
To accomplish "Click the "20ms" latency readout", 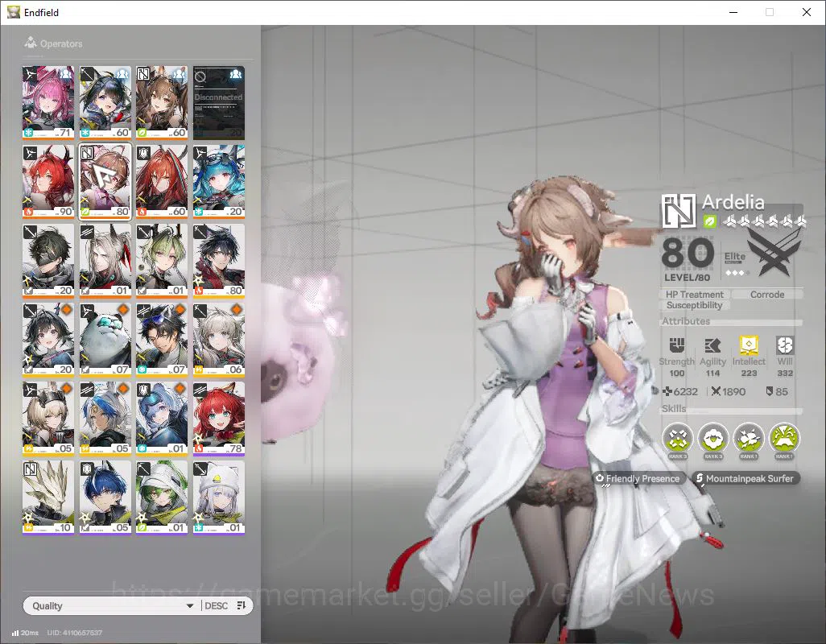I will coord(30,633).
